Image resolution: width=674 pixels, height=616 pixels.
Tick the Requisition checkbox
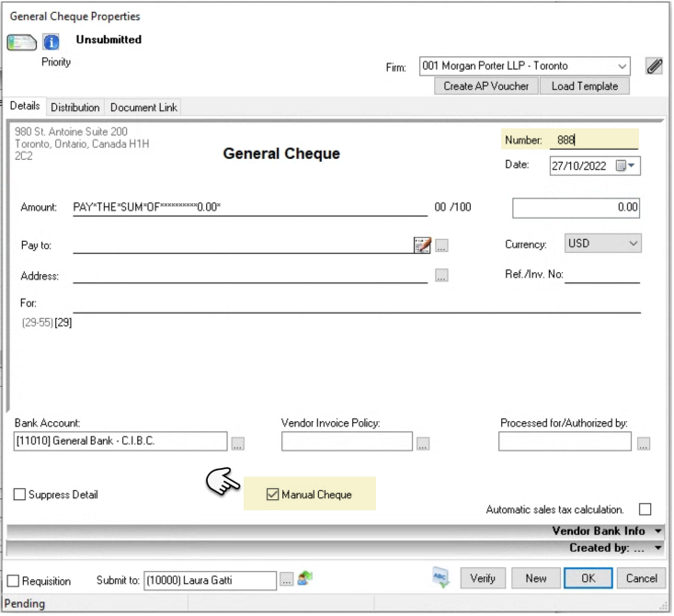pyautogui.click(x=13, y=581)
